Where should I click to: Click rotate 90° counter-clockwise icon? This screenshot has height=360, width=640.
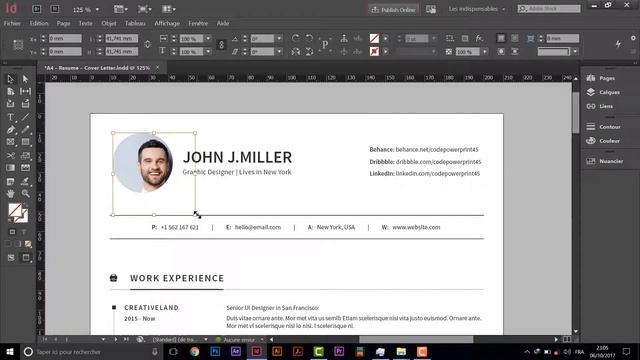(x=309, y=38)
